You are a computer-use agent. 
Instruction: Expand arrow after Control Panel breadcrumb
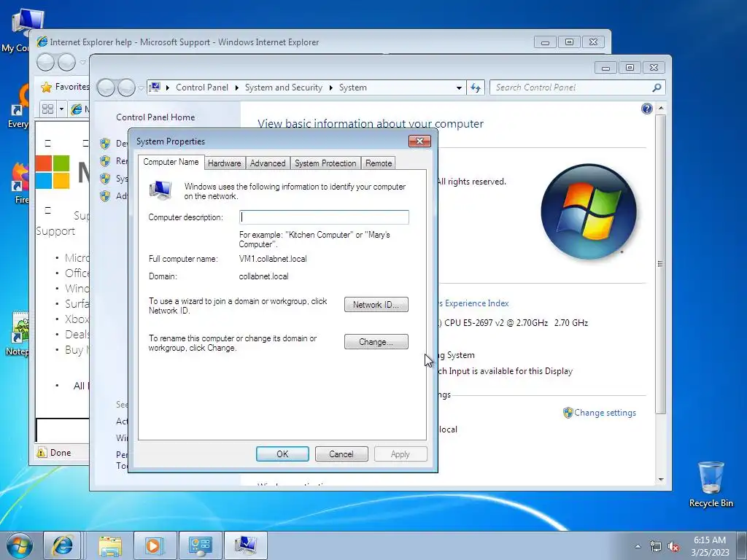coord(237,88)
